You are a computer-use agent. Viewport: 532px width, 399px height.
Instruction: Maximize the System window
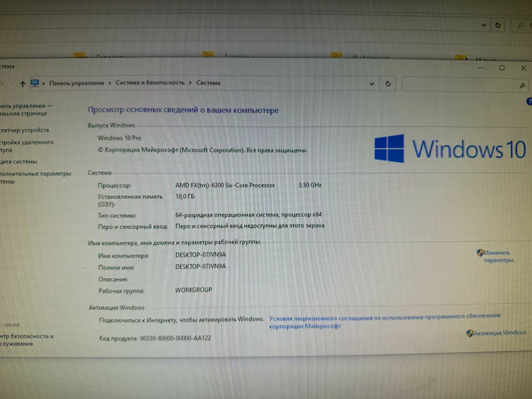tap(502, 68)
